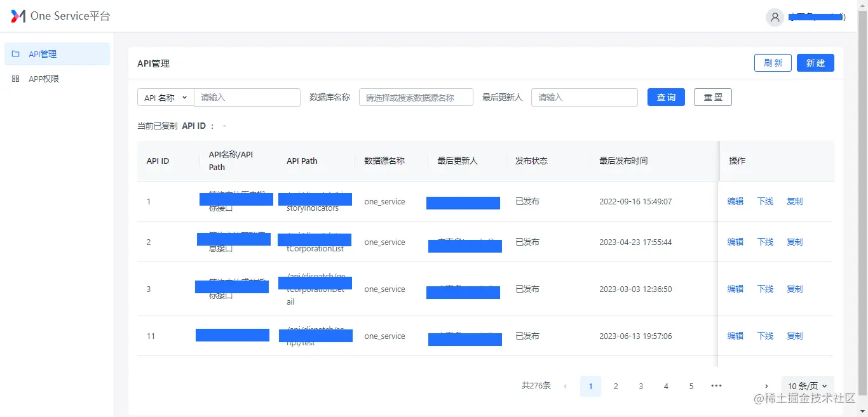The width and height of the screenshot is (868, 417).
Task: Click 编辑 for API ID 11
Action: click(735, 336)
